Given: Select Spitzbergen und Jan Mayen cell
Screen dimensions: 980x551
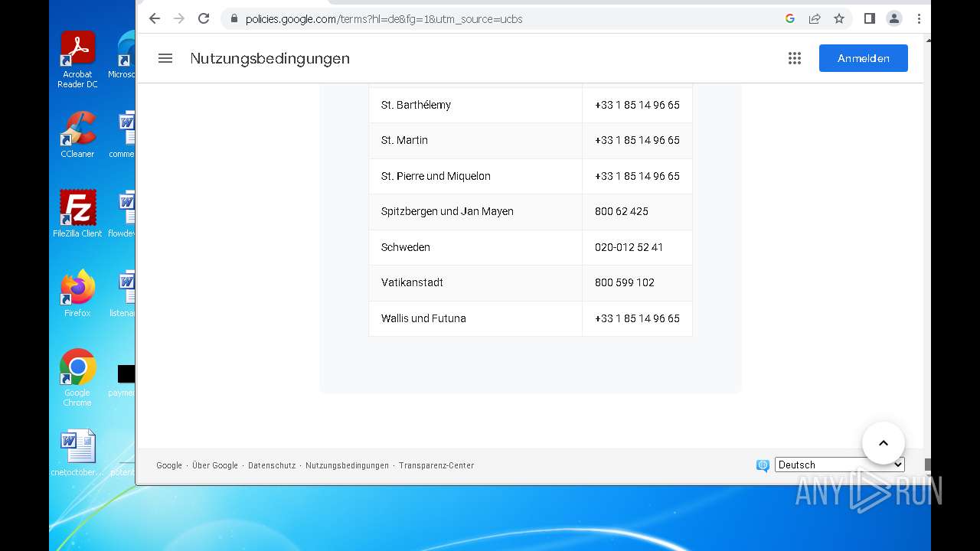Looking at the screenshot, I should [475, 211].
